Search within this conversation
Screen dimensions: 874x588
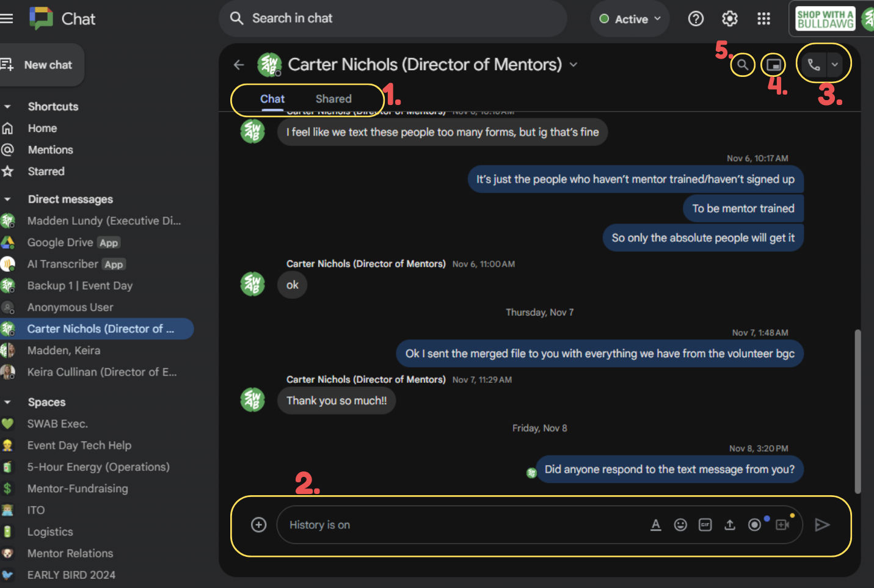click(x=742, y=64)
